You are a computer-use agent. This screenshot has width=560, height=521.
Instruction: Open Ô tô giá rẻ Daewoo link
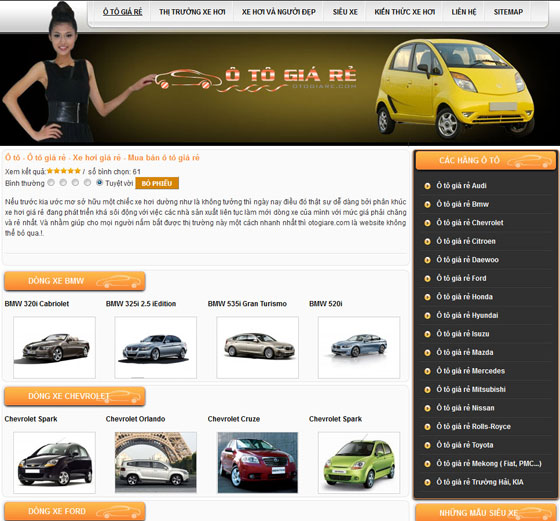tap(468, 260)
